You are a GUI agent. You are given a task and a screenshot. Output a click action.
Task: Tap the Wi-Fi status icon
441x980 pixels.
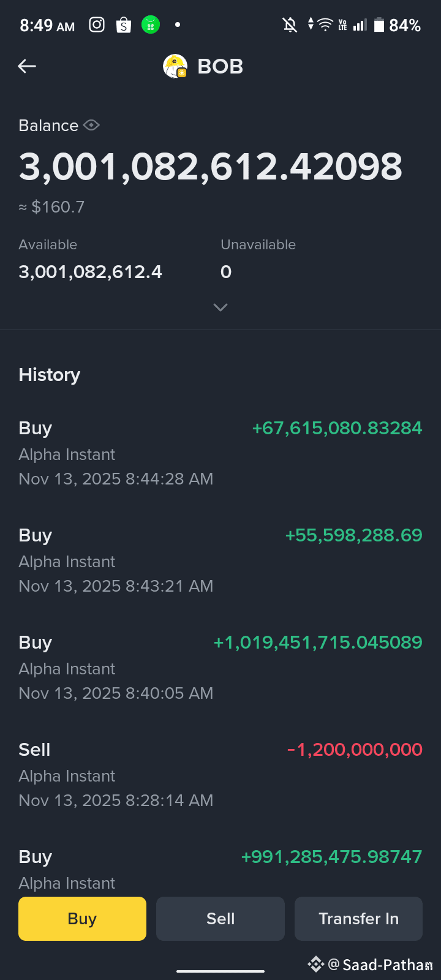[325, 24]
